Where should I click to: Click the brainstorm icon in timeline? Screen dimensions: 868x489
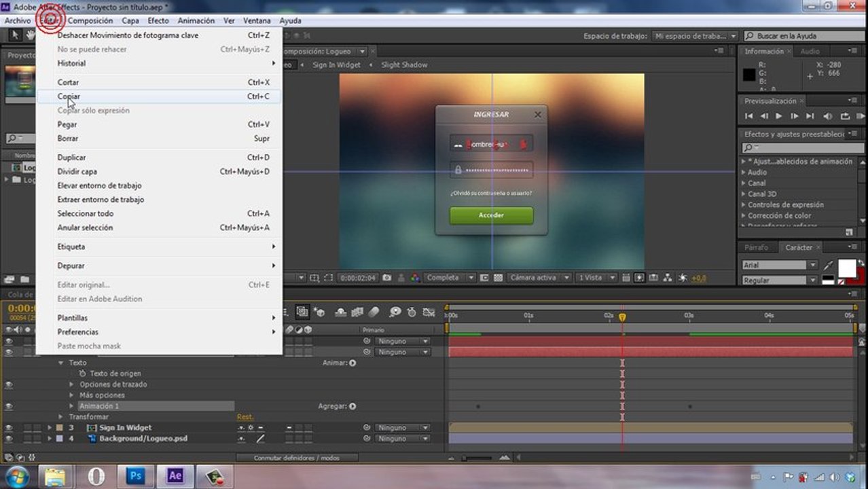pyautogui.click(x=395, y=312)
